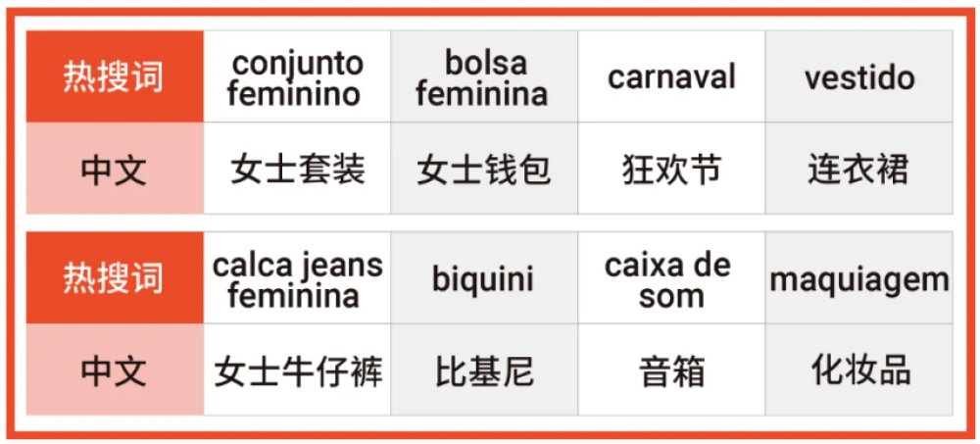Select the "化妆品" cell
980x444 pixels.
pos(859,370)
